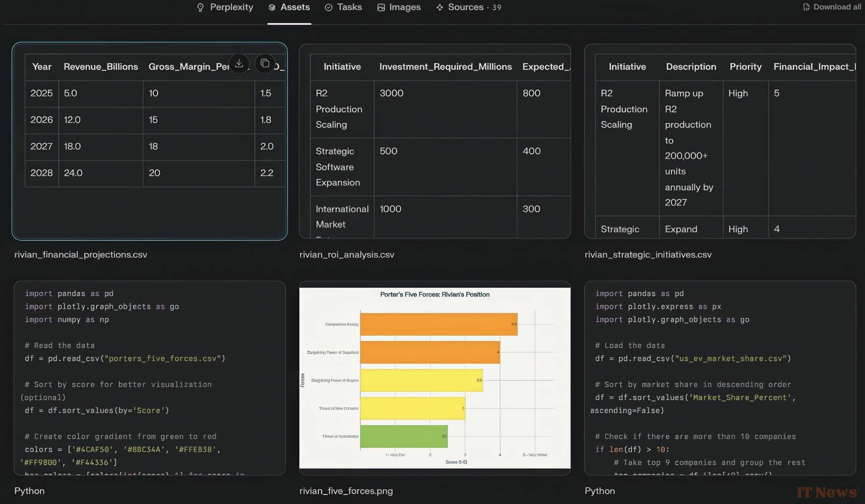The height and width of the screenshot is (504, 865).
Task: Click the Assets layers icon
Action: [x=272, y=8]
